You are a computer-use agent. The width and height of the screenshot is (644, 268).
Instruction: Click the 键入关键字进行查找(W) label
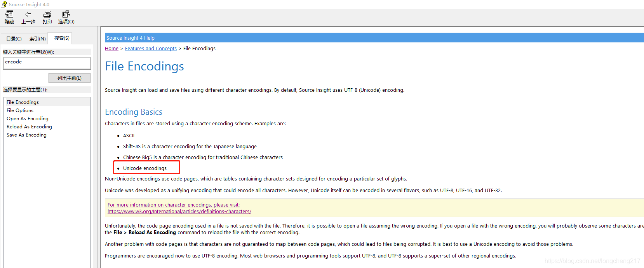click(29, 52)
